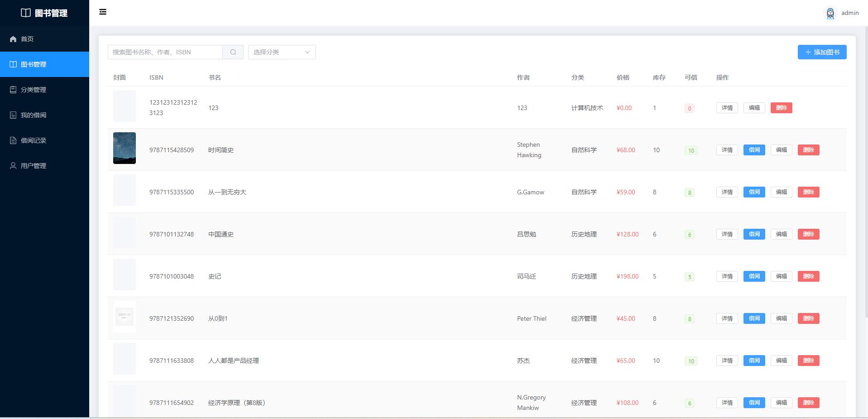Image resolution: width=868 pixels, height=419 pixels.
Task: Go to 我的借阅 in the sidebar
Action: (34, 115)
